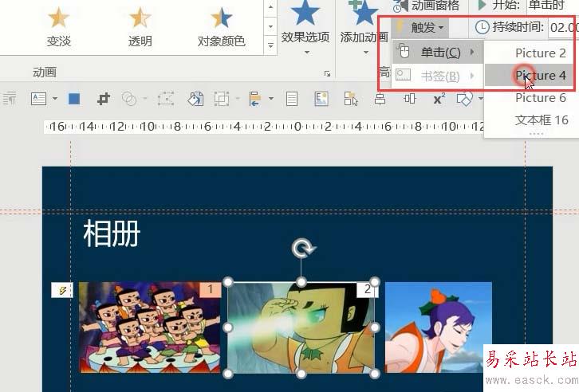Click animation order marker 2
The image size is (579, 392).
tap(368, 289)
